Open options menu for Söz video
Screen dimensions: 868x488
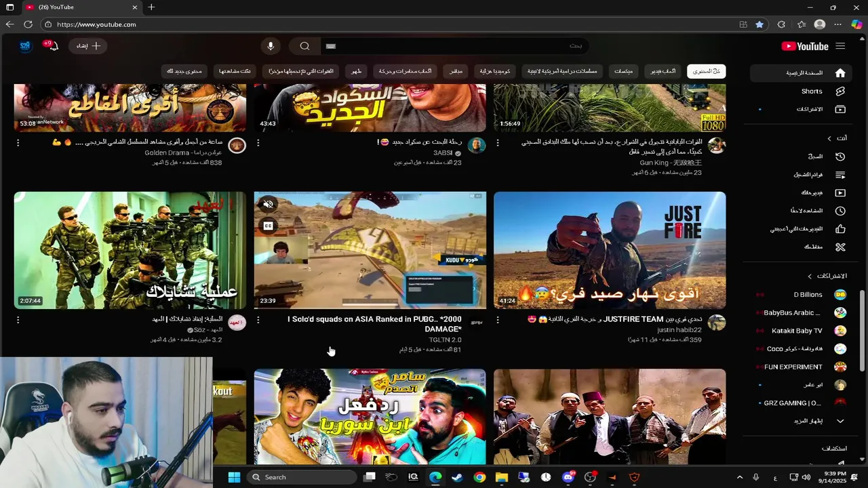point(18,320)
